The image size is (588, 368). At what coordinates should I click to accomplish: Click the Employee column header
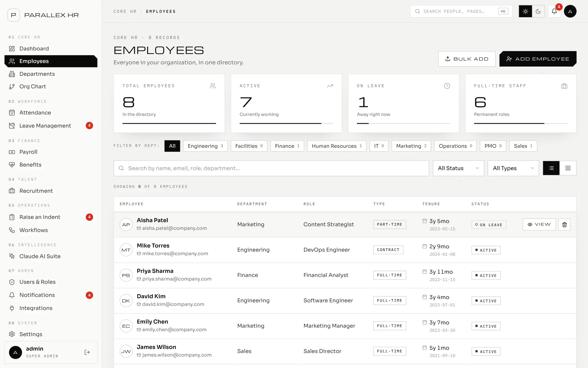(x=131, y=204)
